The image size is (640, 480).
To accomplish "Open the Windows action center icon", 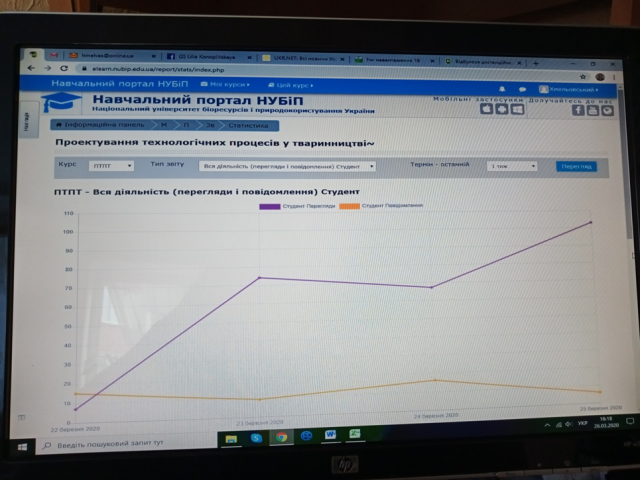I will pos(630,422).
